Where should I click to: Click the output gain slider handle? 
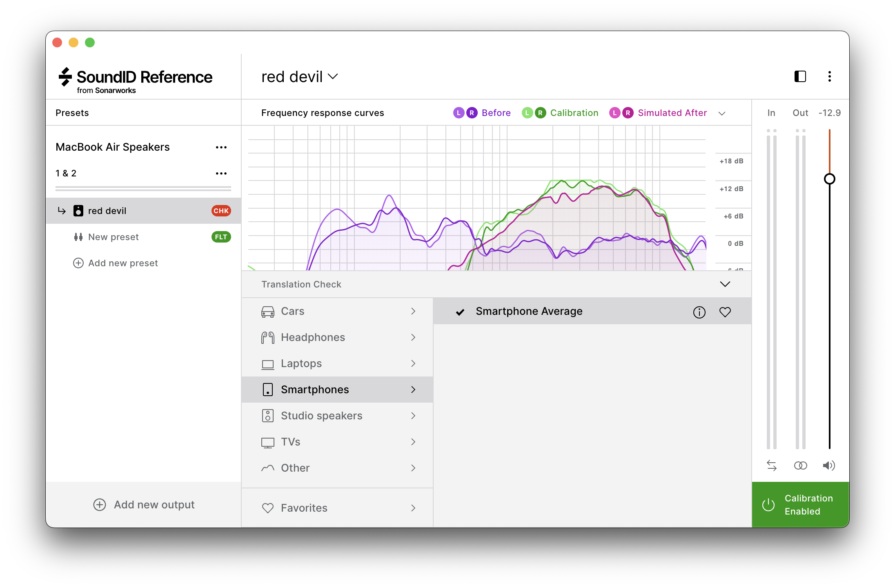tap(829, 179)
